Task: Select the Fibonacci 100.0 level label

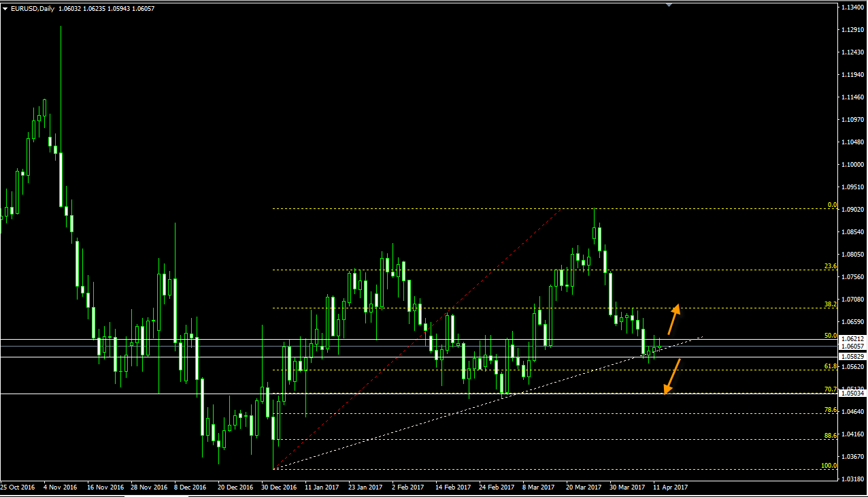Action: (x=829, y=466)
